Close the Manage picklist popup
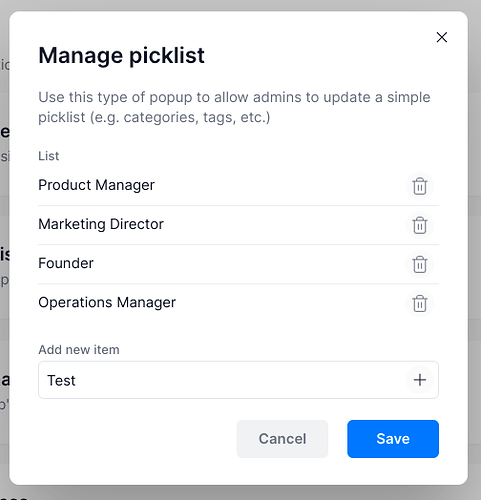This screenshot has width=481, height=500. [442, 37]
